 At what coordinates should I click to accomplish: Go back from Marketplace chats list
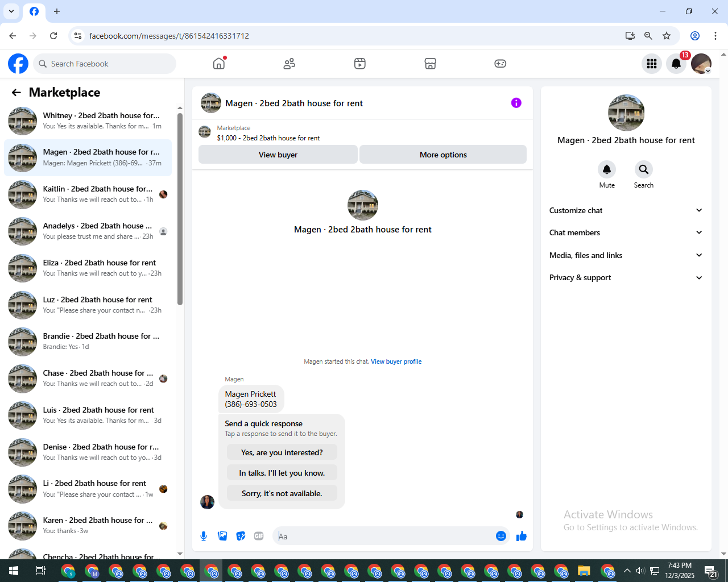(16, 93)
